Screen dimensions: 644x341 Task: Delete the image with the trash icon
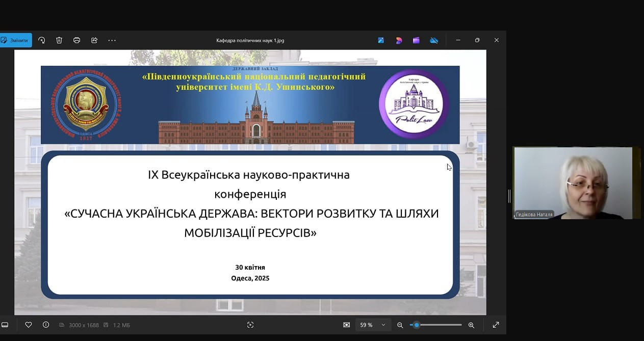pyautogui.click(x=59, y=40)
